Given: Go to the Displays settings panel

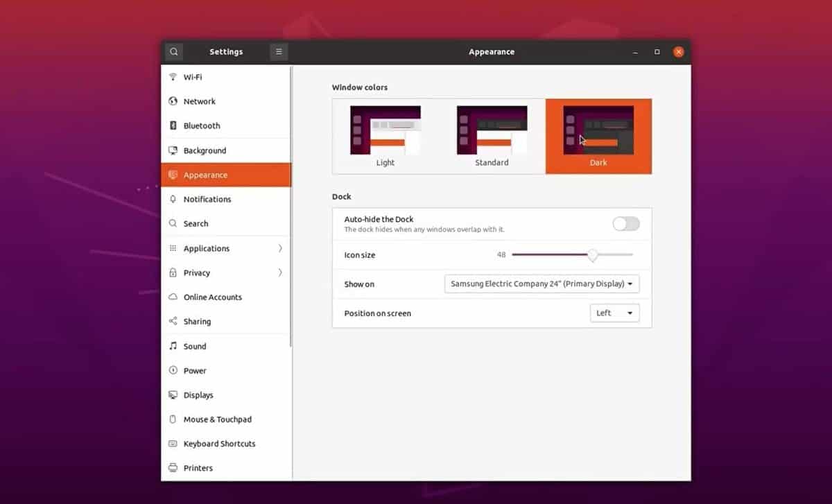Looking at the screenshot, I should (198, 395).
